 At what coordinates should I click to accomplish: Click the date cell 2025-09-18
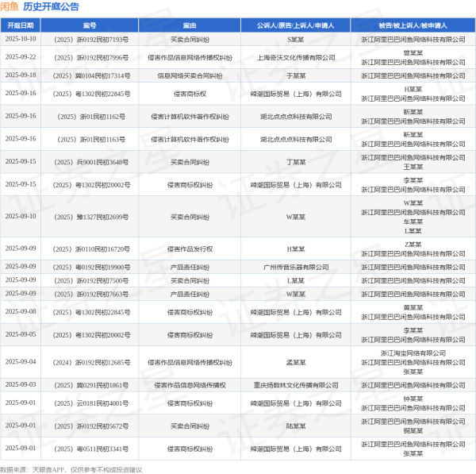coord(21,75)
